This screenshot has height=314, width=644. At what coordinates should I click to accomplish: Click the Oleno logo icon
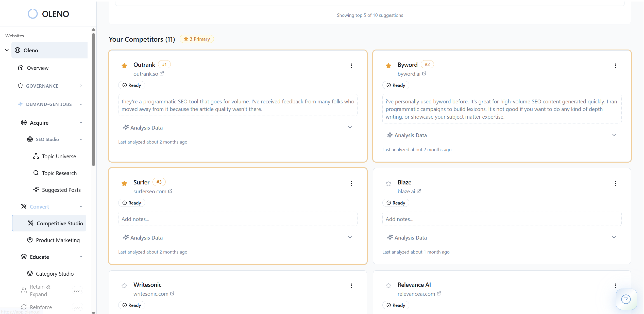coord(33,14)
